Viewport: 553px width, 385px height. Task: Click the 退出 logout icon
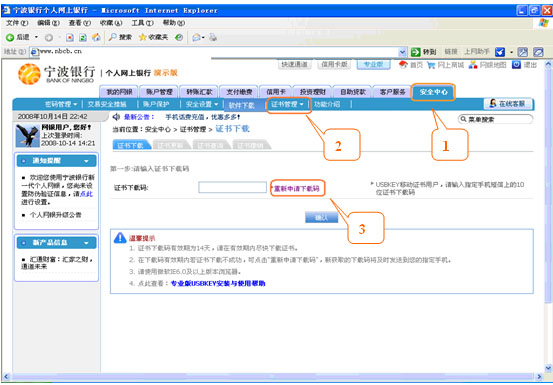coord(516,65)
